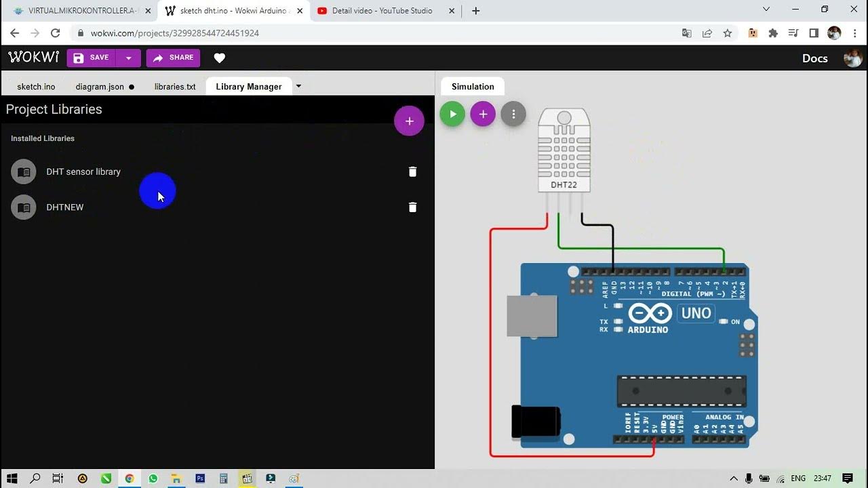Switch to the sketch.ino tab
Viewport: 868px width, 488px height.
point(36,87)
